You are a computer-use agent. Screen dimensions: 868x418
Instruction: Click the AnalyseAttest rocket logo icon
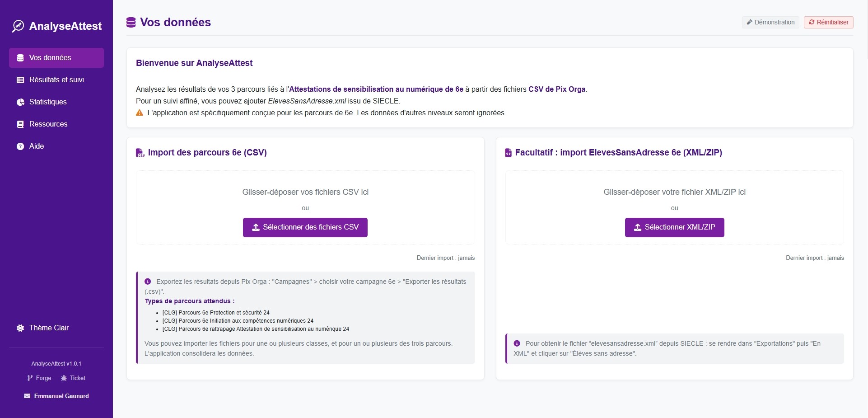[x=18, y=26]
